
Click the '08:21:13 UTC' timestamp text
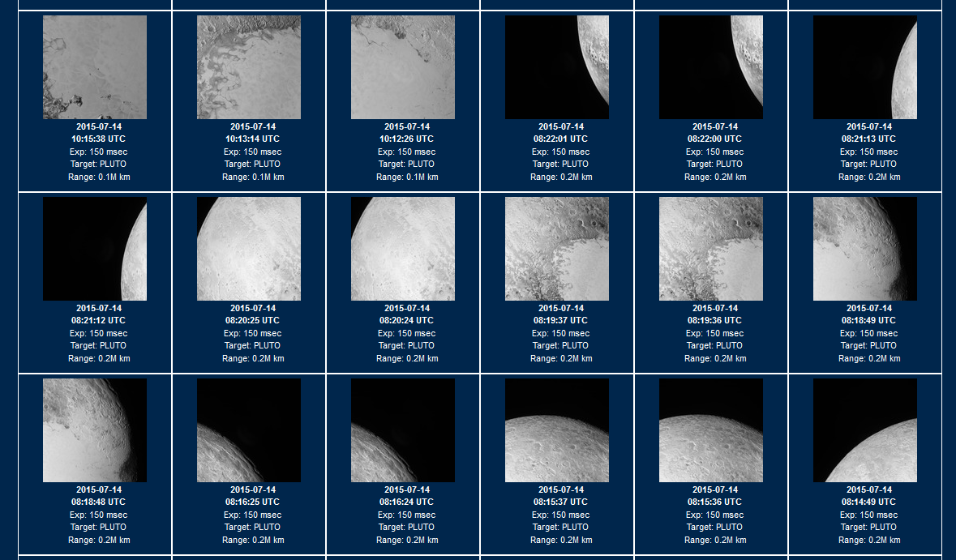coord(868,139)
